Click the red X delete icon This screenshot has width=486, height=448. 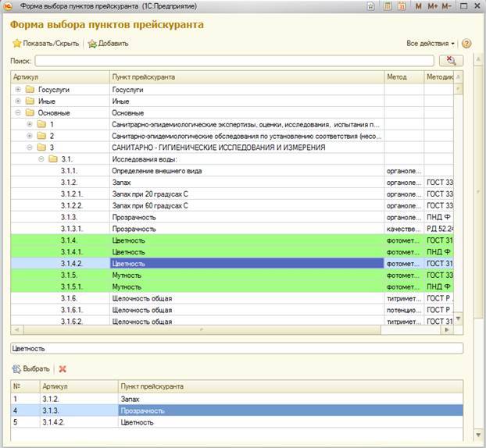[63, 368]
